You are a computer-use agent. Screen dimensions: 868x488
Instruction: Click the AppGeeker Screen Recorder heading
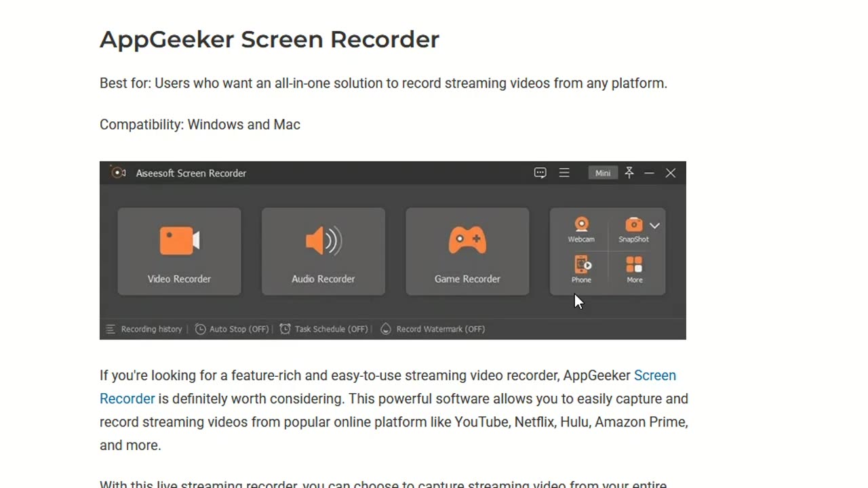(269, 39)
